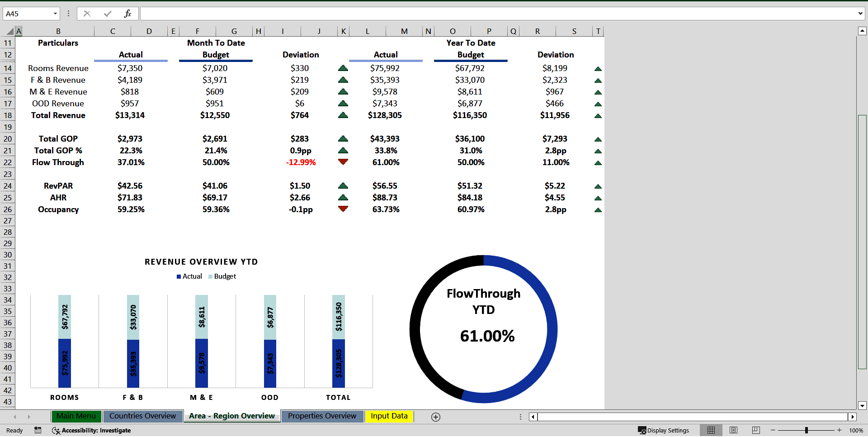Click the next sheet navigation arrow

pos(29,417)
